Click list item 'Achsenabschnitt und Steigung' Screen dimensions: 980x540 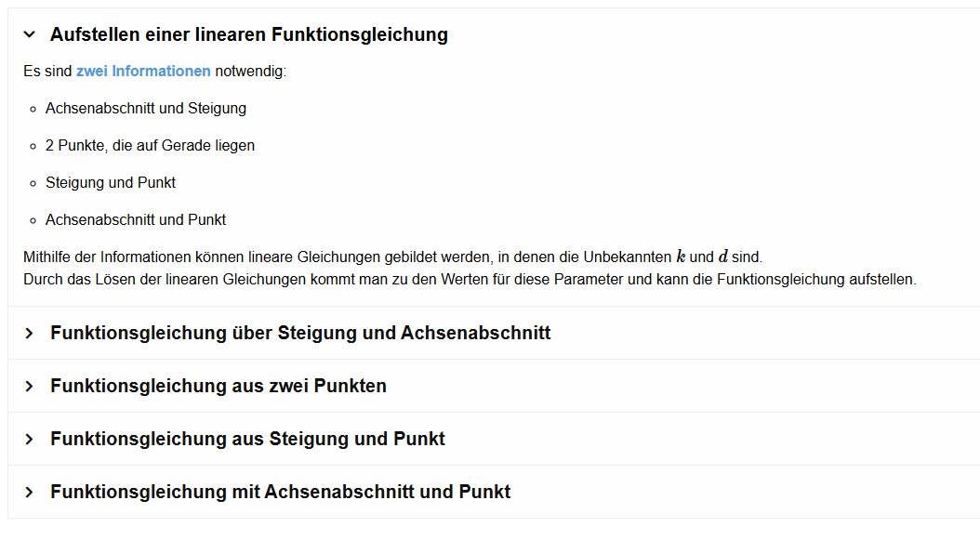[x=146, y=108]
